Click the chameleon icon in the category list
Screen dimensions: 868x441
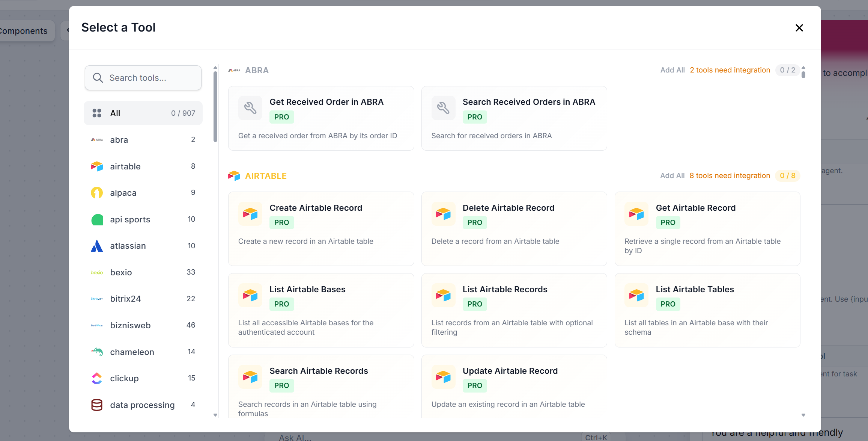point(97,352)
